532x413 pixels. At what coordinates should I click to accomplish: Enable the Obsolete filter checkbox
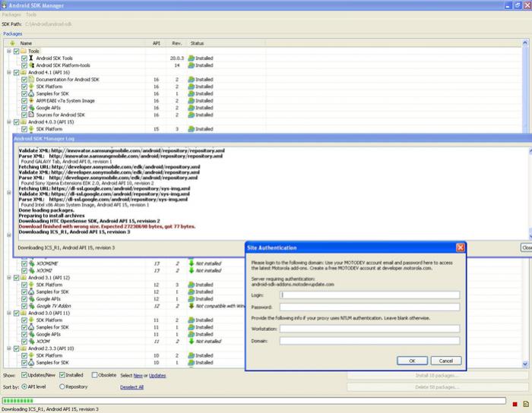point(95,375)
